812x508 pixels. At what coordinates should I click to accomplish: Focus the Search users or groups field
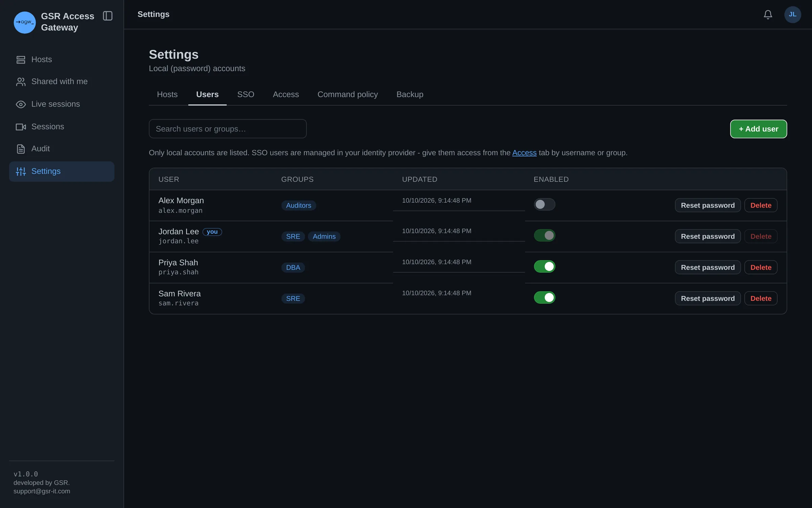point(228,129)
